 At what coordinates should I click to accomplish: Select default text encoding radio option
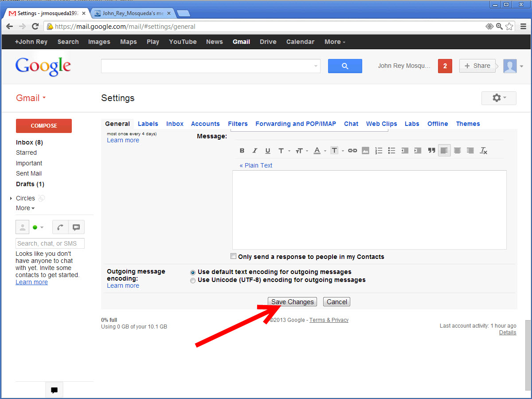[193, 272]
